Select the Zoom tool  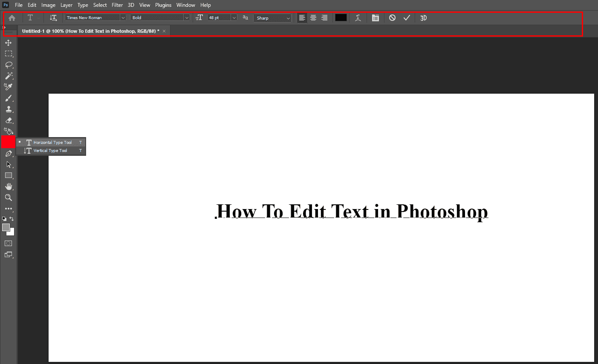[9, 198]
